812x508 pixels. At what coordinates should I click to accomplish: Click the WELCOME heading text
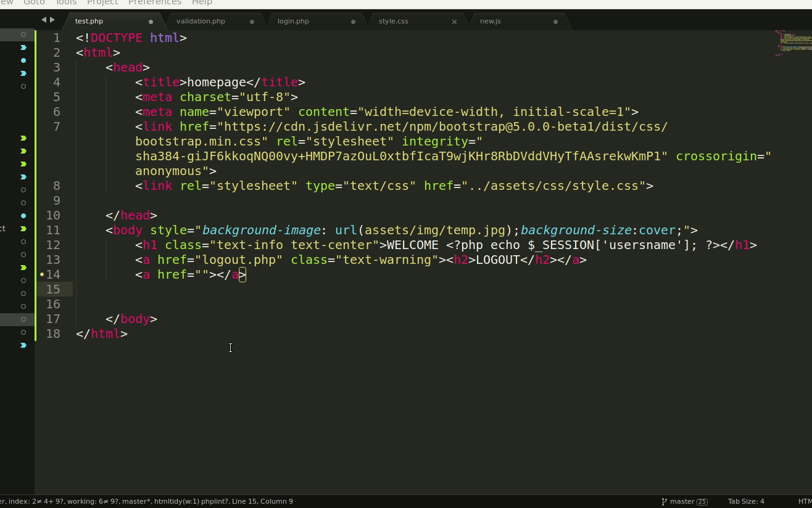413,245
